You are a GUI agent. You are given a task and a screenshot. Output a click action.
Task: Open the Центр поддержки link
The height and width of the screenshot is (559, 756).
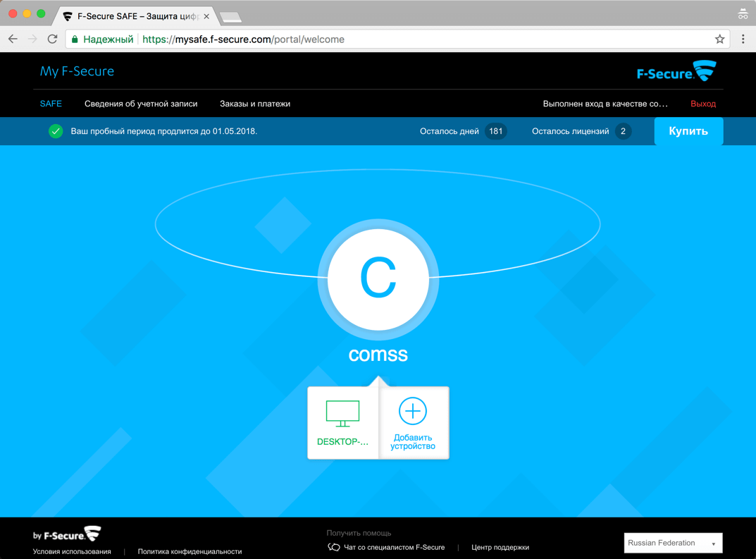point(500,548)
